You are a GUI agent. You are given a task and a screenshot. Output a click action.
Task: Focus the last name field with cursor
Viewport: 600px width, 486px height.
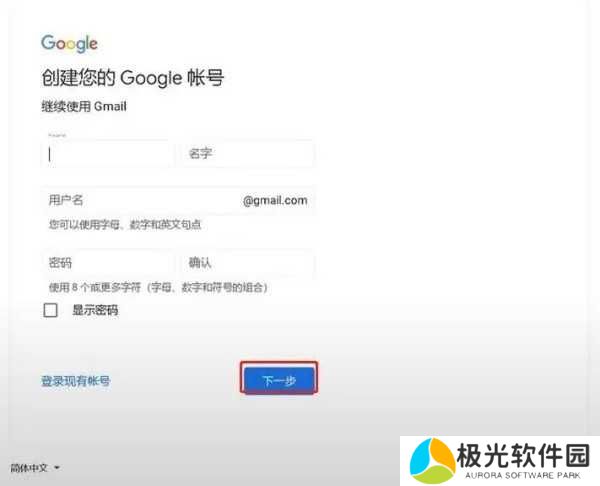pos(106,154)
